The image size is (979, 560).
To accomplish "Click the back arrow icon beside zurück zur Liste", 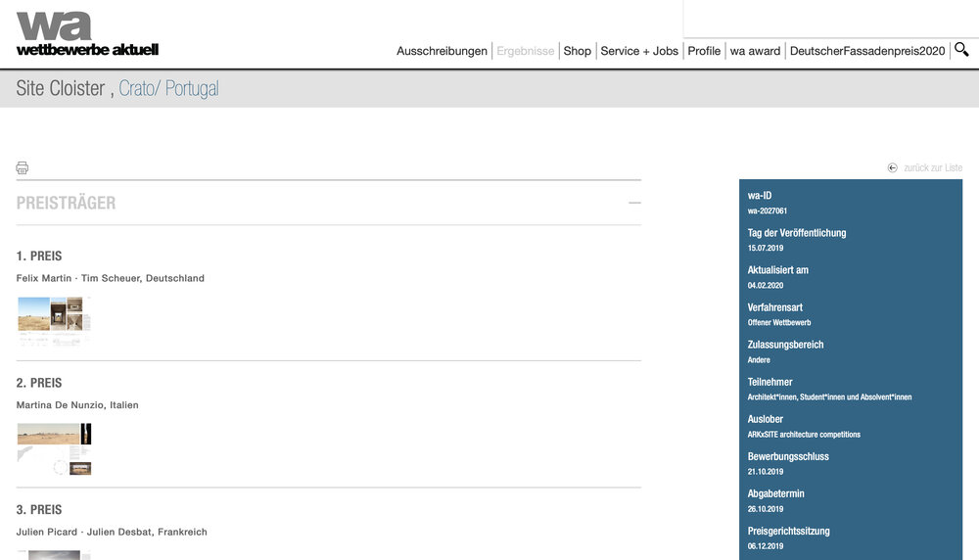I will [x=892, y=167].
